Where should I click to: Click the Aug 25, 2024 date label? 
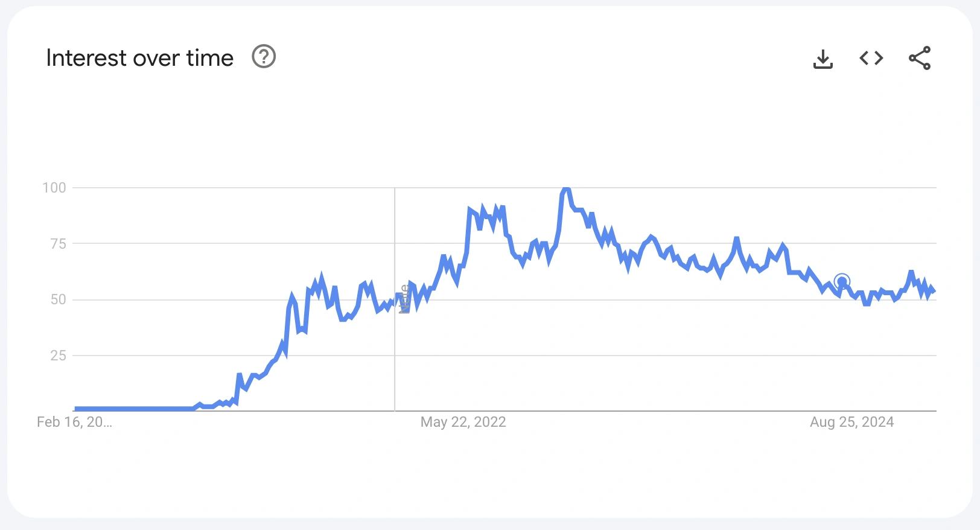pyautogui.click(x=851, y=422)
